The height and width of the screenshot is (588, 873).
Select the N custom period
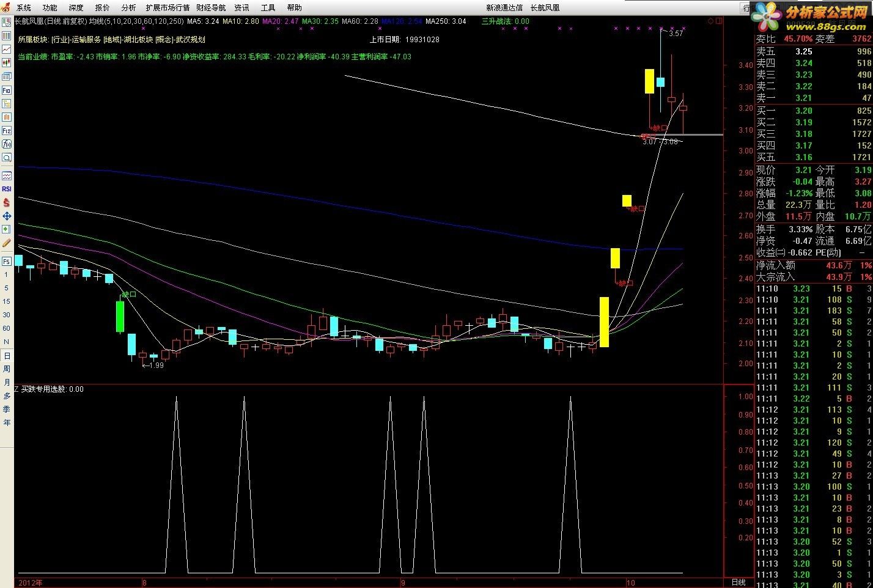point(7,342)
